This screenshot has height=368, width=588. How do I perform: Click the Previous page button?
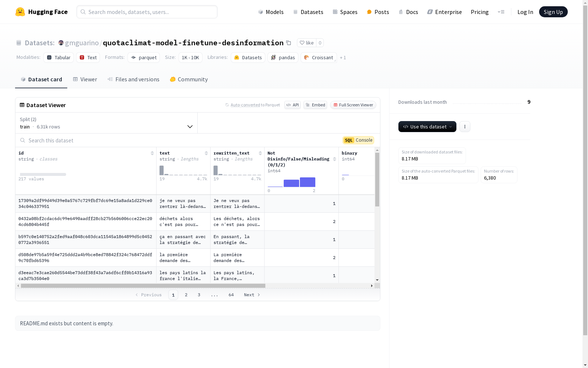(x=148, y=295)
